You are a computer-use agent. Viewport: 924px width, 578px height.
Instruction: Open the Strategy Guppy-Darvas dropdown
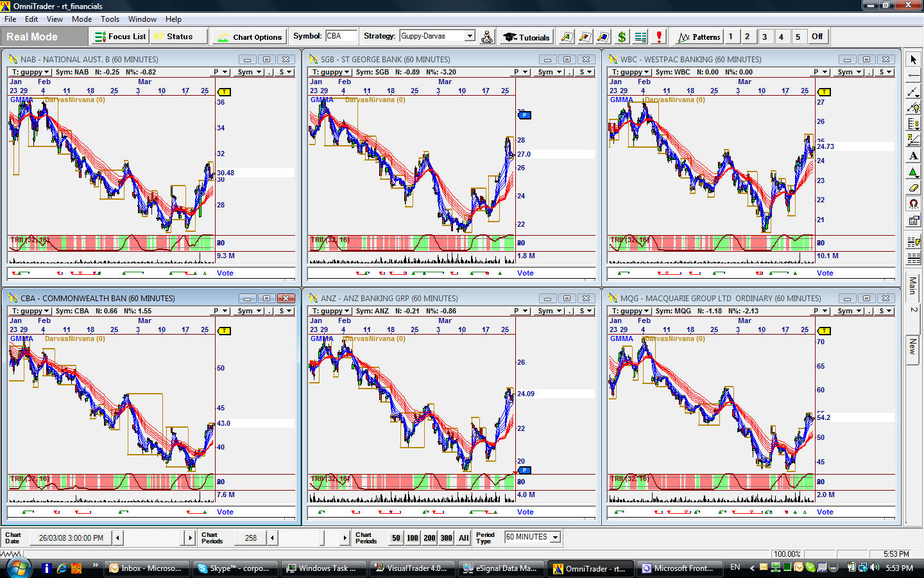click(470, 36)
